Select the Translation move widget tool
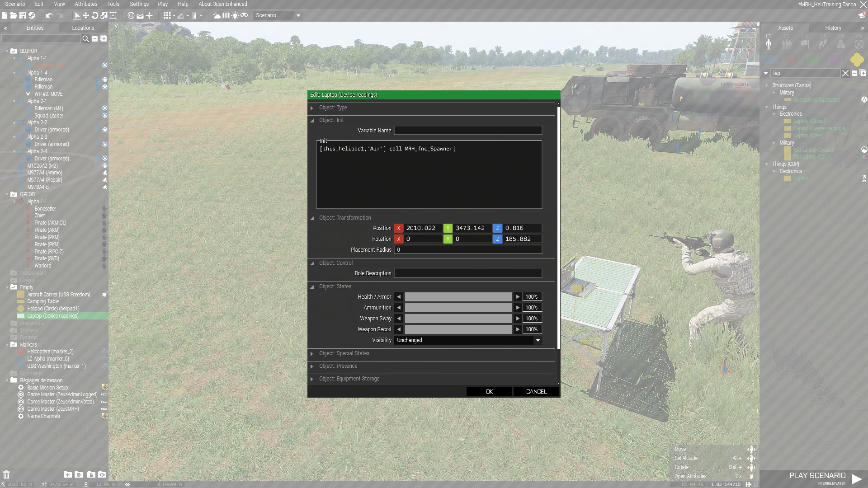 tap(86, 15)
